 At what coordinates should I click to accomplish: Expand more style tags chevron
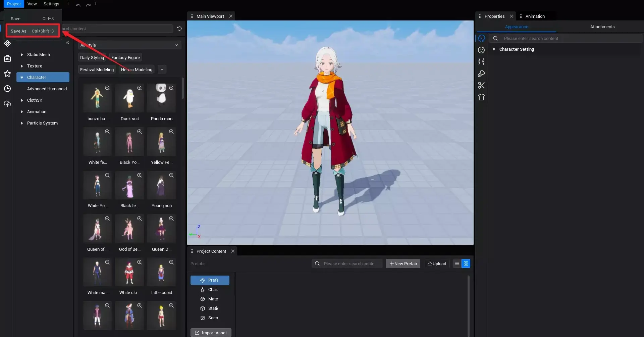click(x=162, y=69)
